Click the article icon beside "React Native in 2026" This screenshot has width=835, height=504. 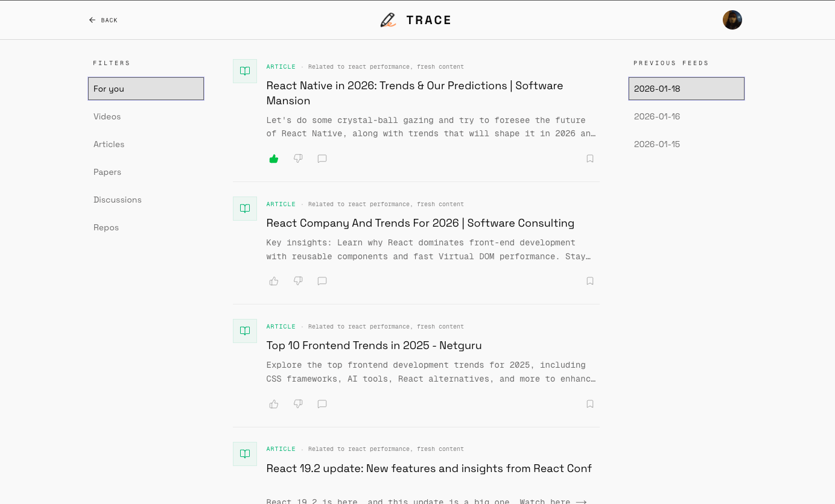click(244, 71)
